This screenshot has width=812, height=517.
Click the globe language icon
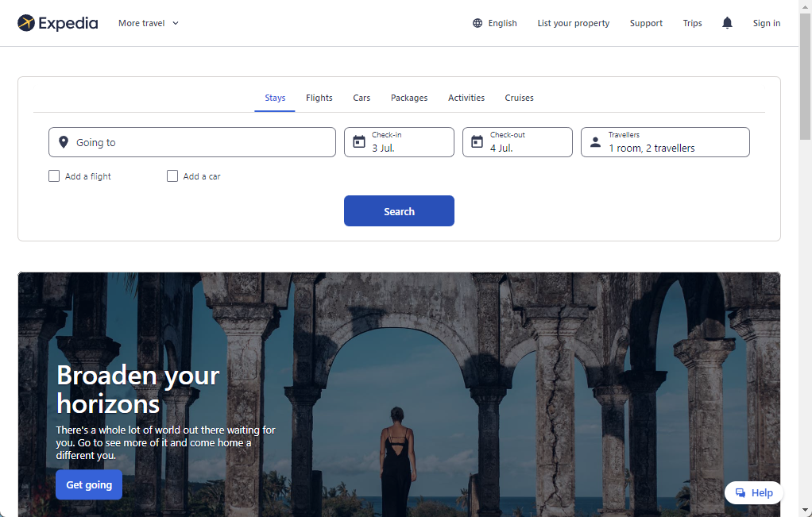478,23
